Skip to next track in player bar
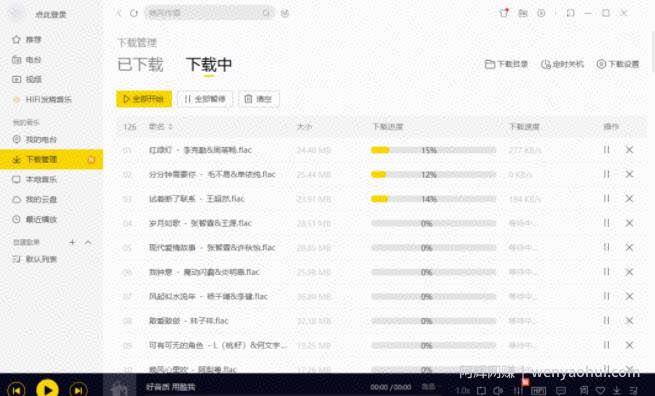The image size is (655, 396). point(78,390)
